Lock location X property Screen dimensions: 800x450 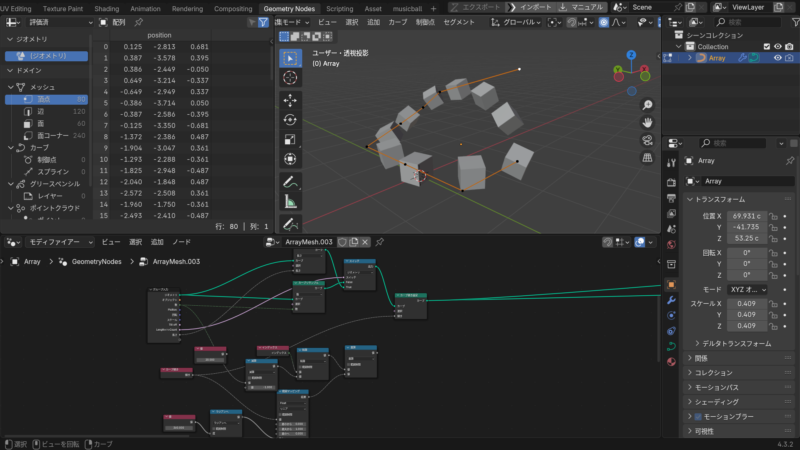tap(773, 216)
